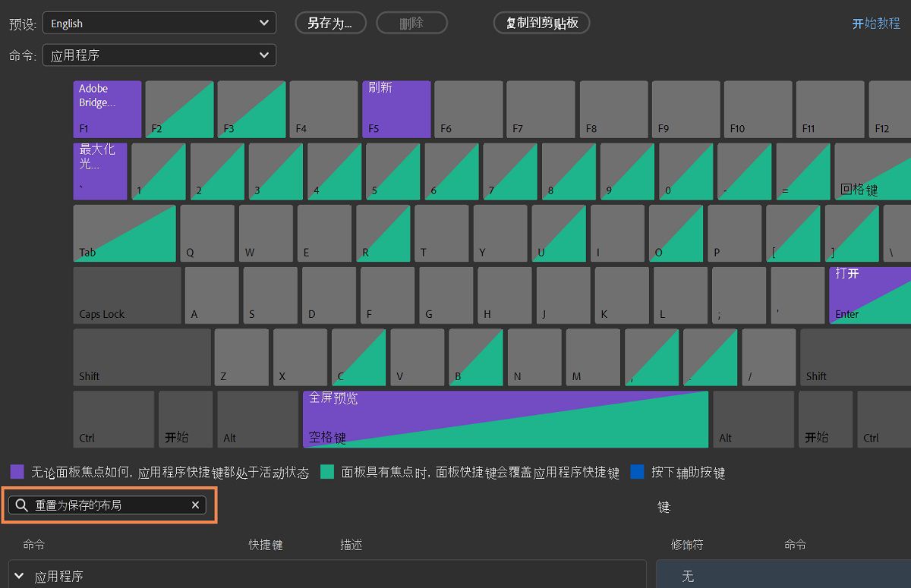Select the F2 key
Screen dimensions: 911x588
click(179, 109)
